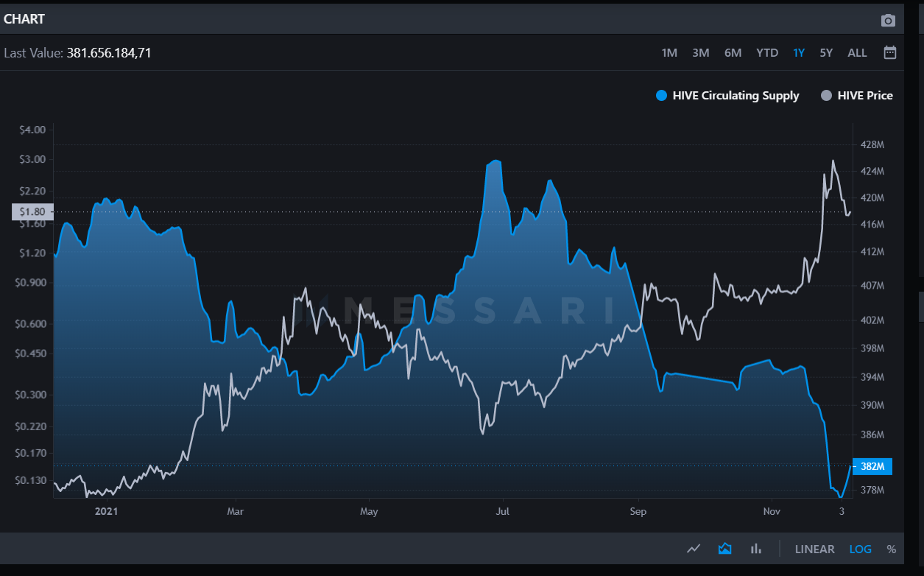This screenshot has width=924, height=576.
Task: Click the $0.900 left axis label
Action: click(30, 282)
